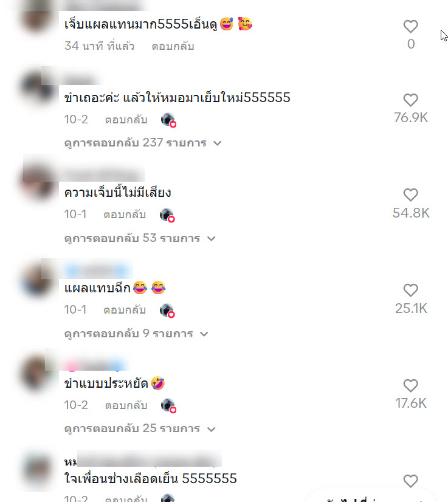Screen dimensions: 448x502
Task: Expand the 53 replies thread
Action: pos(140,238)
